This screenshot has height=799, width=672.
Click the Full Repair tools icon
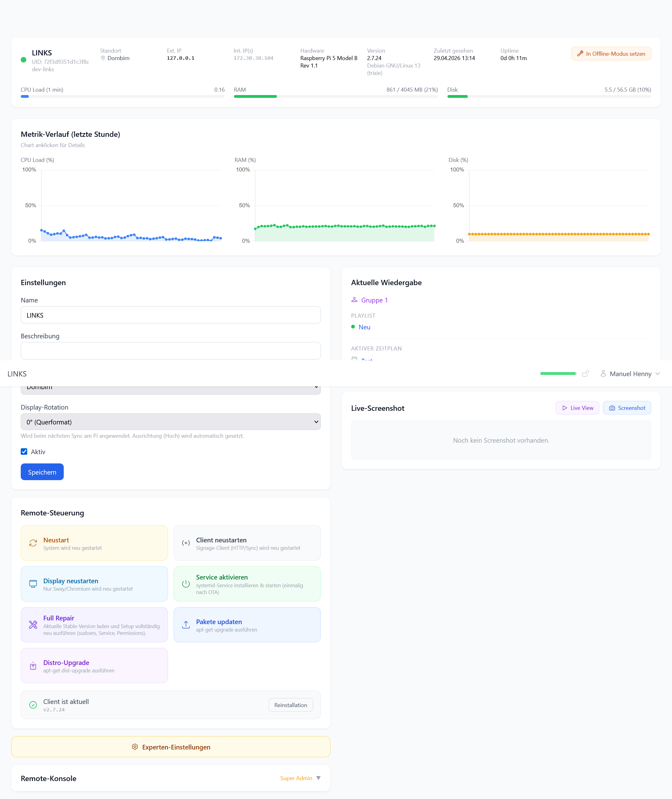coord(33,624)
